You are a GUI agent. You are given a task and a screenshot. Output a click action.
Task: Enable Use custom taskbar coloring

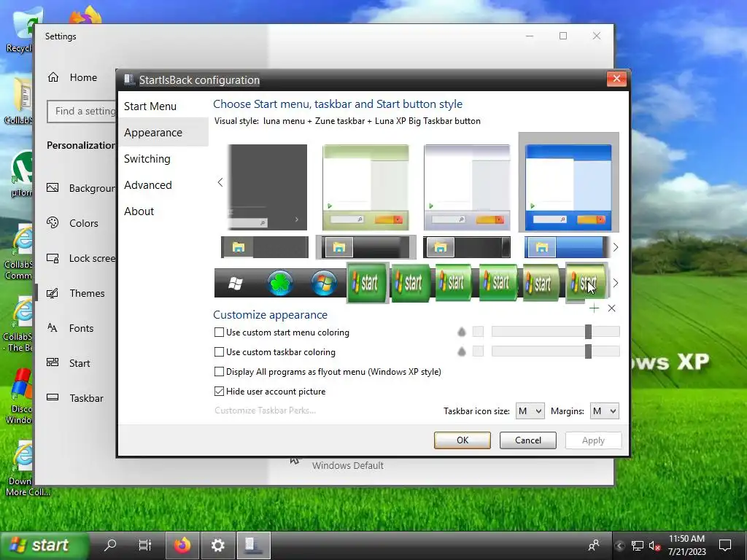point(219,352)
